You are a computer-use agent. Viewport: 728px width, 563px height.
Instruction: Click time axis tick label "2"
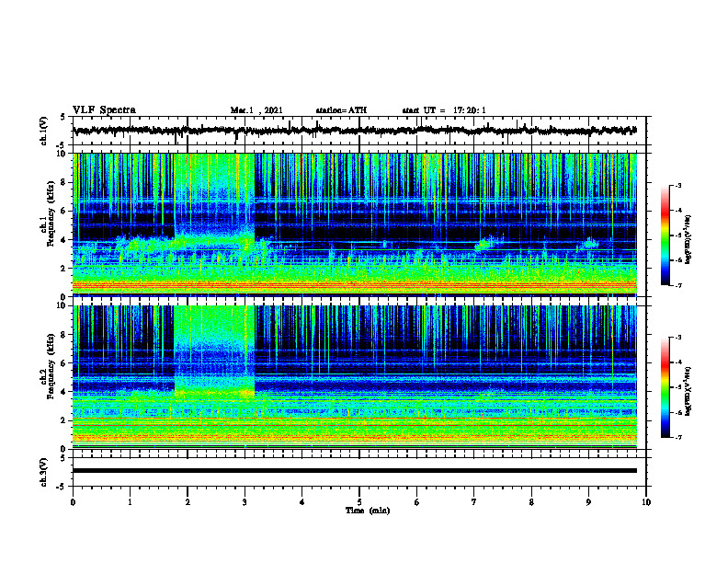(x=188, y=502)
